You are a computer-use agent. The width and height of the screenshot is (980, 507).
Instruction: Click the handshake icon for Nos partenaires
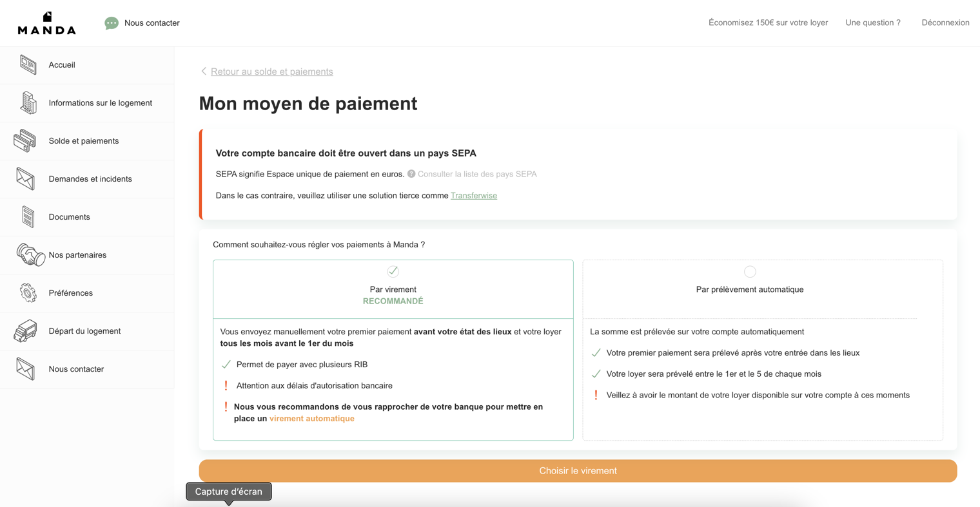click(x=30, y=255)
